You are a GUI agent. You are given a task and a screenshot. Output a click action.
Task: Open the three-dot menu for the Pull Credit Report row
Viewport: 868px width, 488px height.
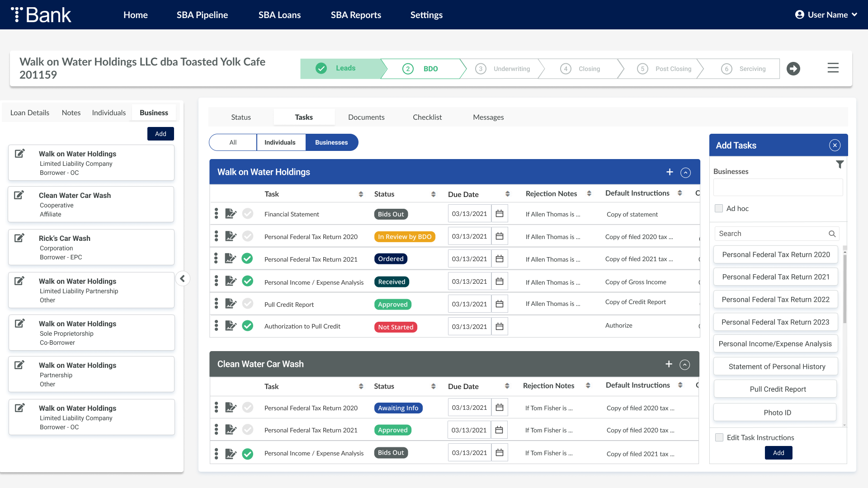pos(216,304)
